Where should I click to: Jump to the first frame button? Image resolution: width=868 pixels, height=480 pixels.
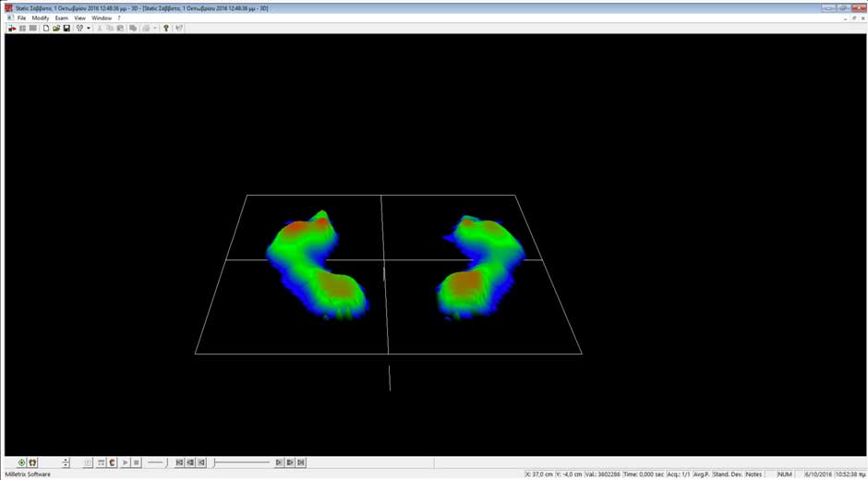180,462
